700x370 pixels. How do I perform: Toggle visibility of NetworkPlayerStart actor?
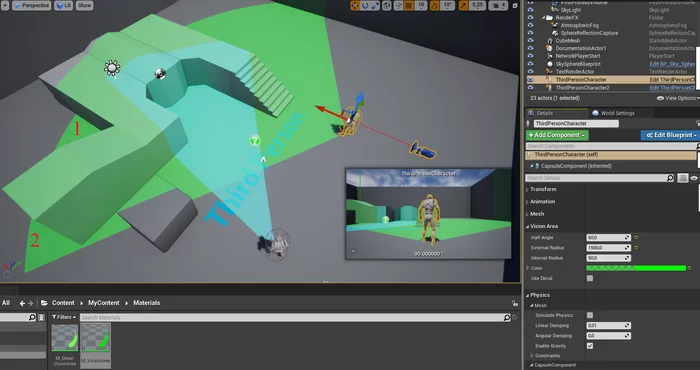click(x=530, y=56)
